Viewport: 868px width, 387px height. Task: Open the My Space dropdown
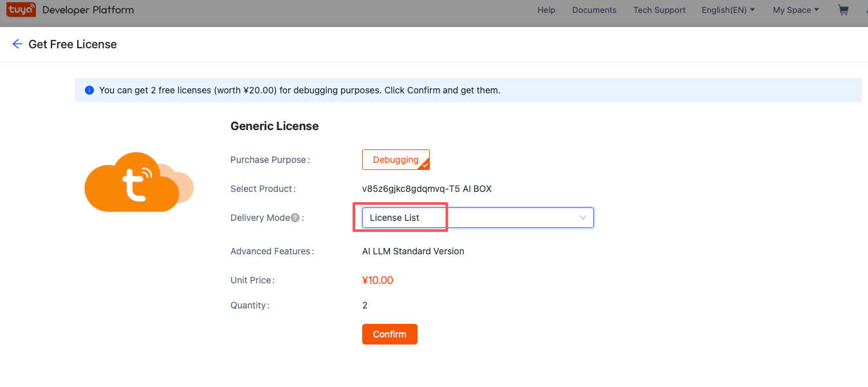[795, 10]
